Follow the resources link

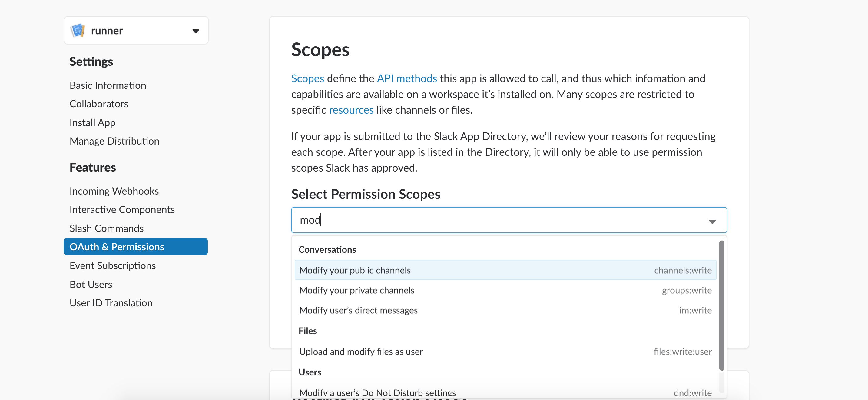coord(351,110)
